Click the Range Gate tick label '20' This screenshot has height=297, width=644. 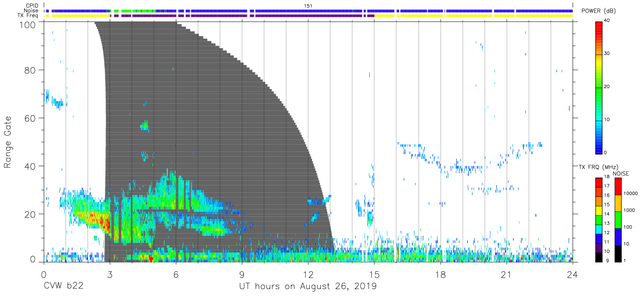[x=31, y=214]
